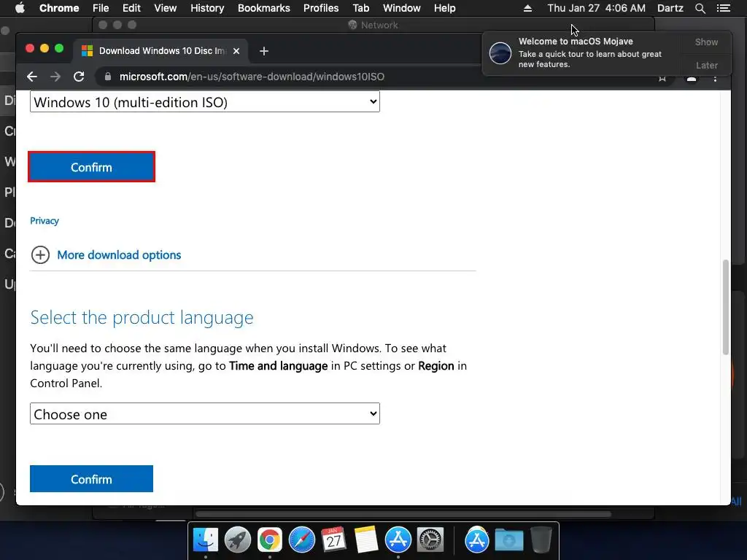Open Spotlight search magnifier in menu bar
The height and width of the screenshot is (560, 747).
click(700, 8)
